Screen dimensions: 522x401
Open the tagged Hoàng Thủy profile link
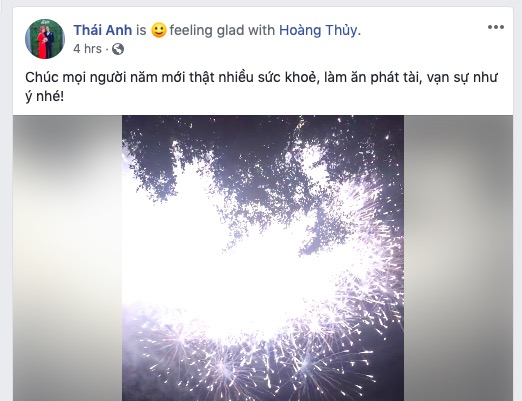coord(318,30)
